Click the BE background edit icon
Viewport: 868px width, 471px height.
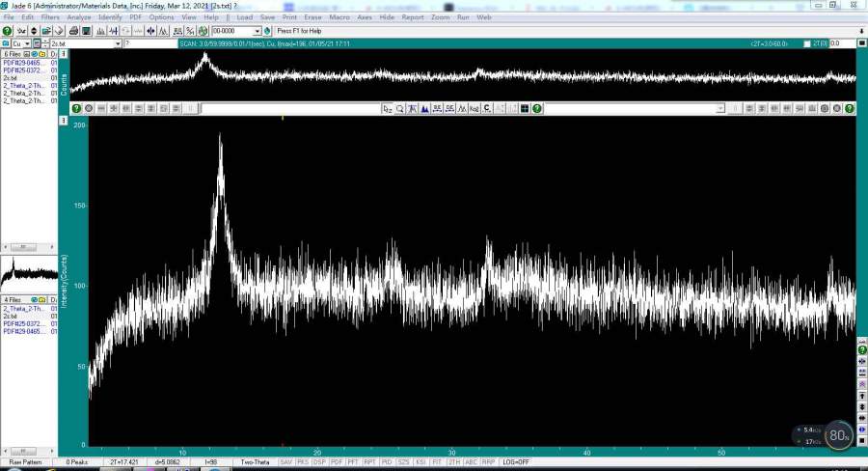click(x=437, y=109)
